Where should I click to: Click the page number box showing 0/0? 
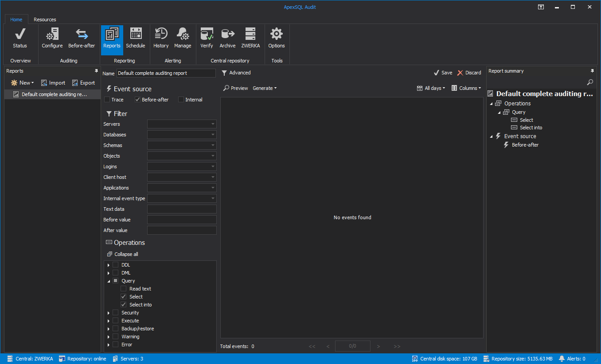(x=352, y=346)
